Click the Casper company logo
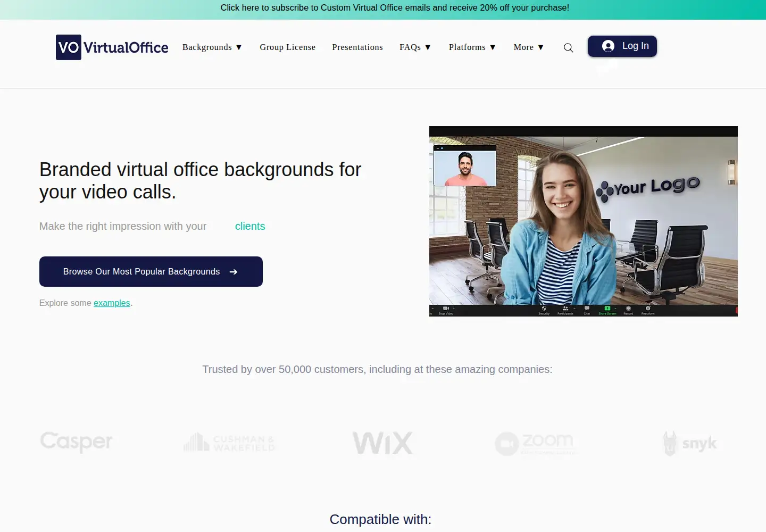This screenshot has width=766, height=532. click(x=77, y=442)
